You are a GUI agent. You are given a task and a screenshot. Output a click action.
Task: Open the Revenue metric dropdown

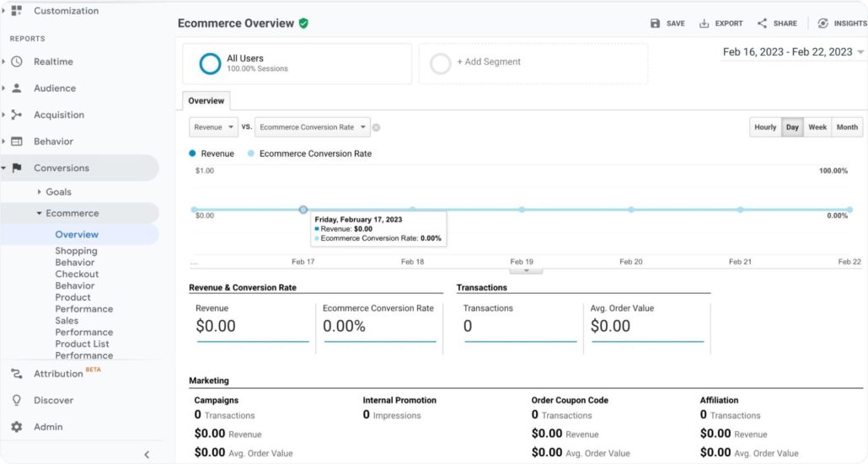[214, 127]
